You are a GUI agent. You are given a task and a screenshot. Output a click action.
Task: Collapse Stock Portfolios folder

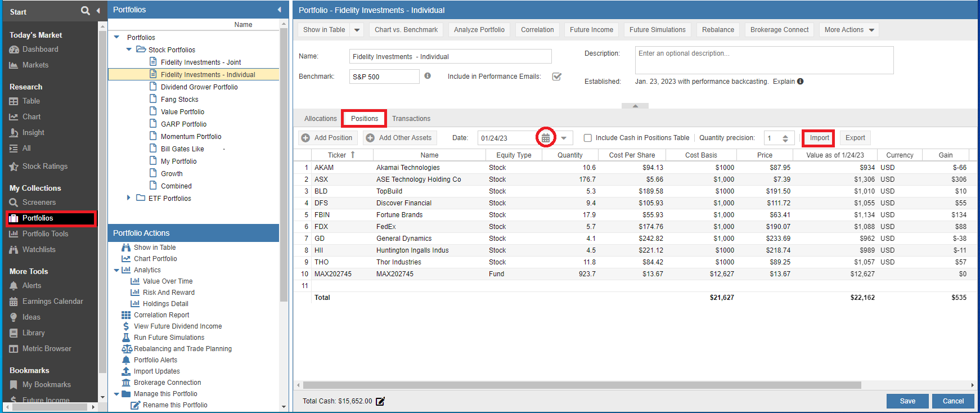pos(129,50)
